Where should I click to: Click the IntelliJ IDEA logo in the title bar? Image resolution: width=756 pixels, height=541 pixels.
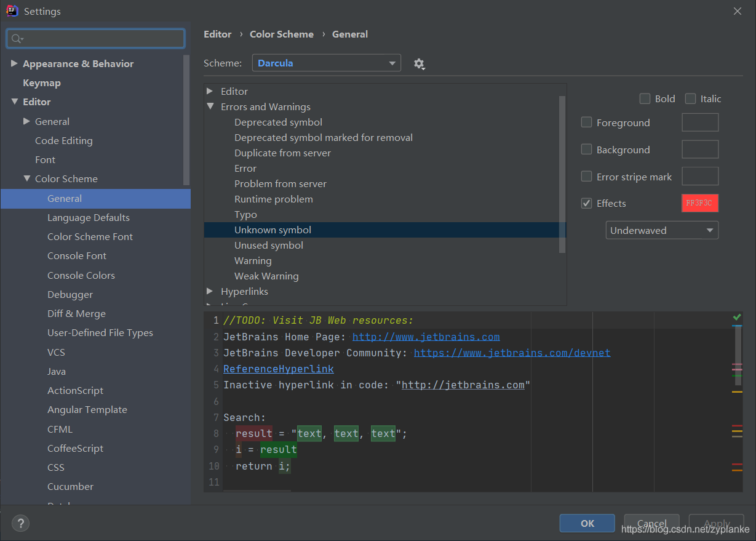coord(12,10)
